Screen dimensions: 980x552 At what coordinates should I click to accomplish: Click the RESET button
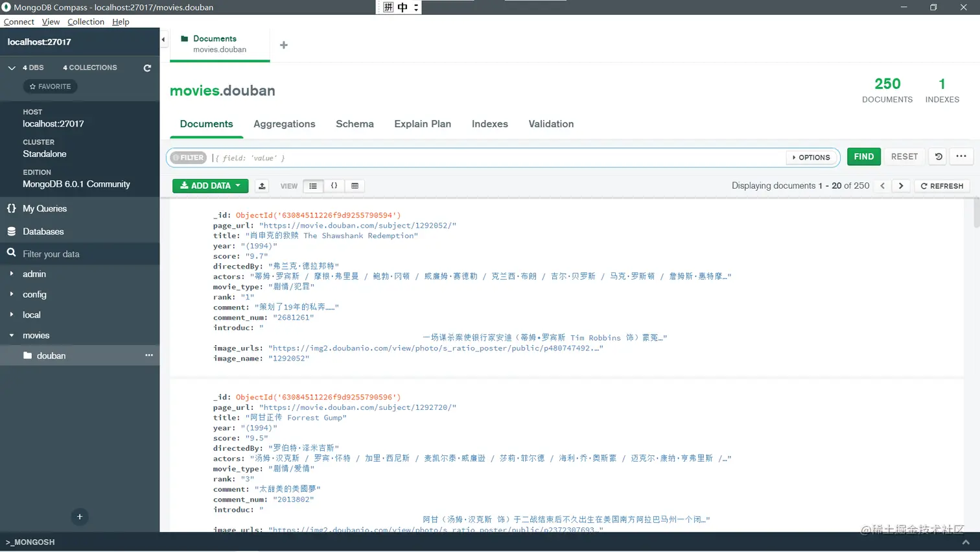point(904,156)
